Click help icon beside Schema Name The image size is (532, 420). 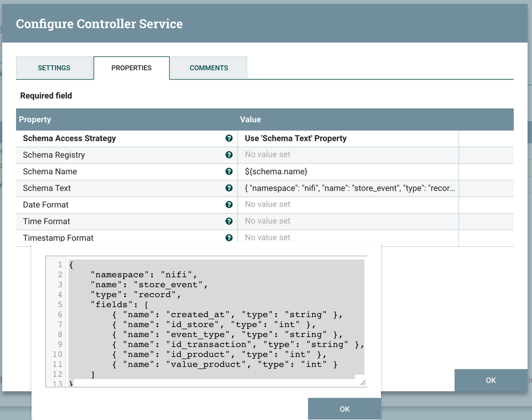pyautogui.click(x=229, y=172)
